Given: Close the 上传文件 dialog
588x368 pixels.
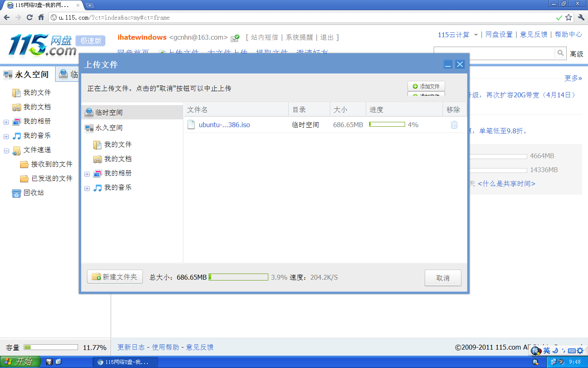Looking at the screenshot, I should click(460, 65).
